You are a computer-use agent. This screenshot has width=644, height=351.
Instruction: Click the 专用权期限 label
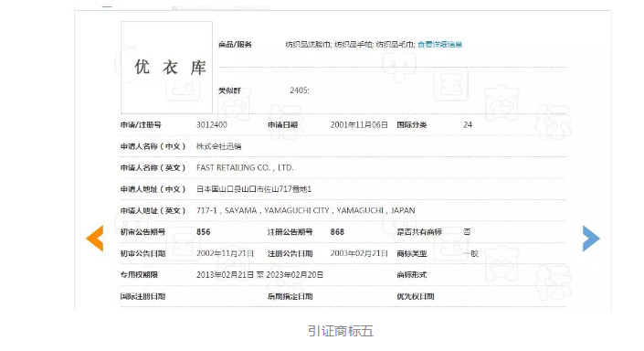139,275
